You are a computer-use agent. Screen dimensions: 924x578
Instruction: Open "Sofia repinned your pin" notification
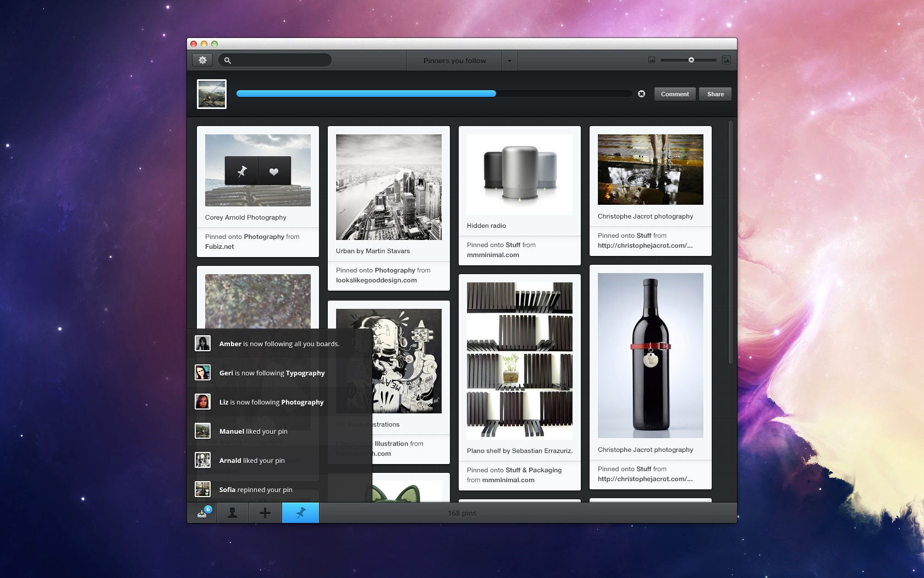tap(279, 489)
